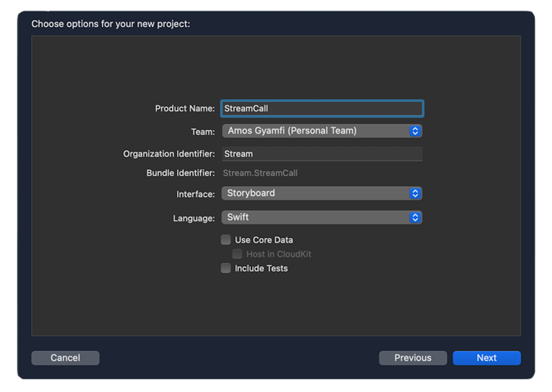
Task: Click the Bundle Identifier label Stream.StreamCall
Action: (260, 173)
